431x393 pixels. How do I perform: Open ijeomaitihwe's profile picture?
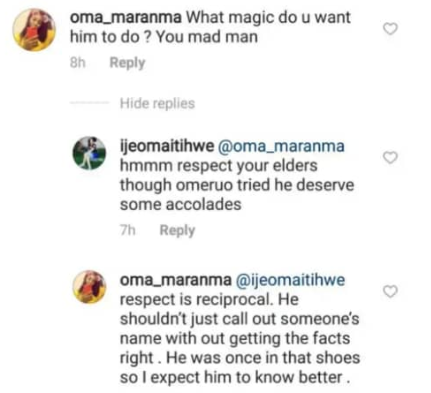tap(89, 153)
